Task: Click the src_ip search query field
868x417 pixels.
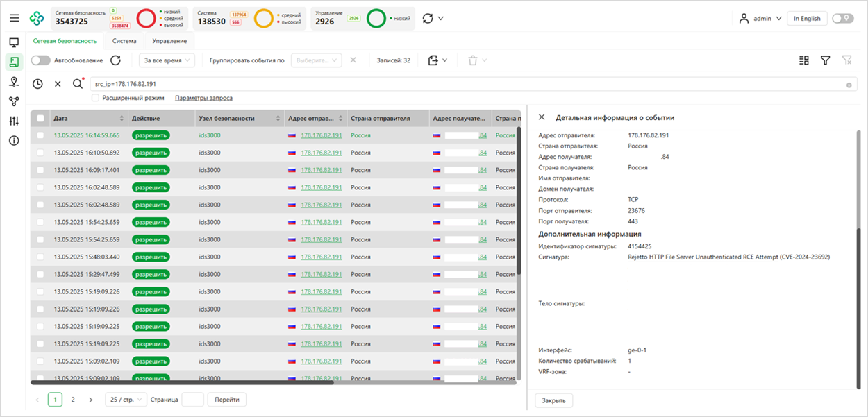Action: pos(465,84)
